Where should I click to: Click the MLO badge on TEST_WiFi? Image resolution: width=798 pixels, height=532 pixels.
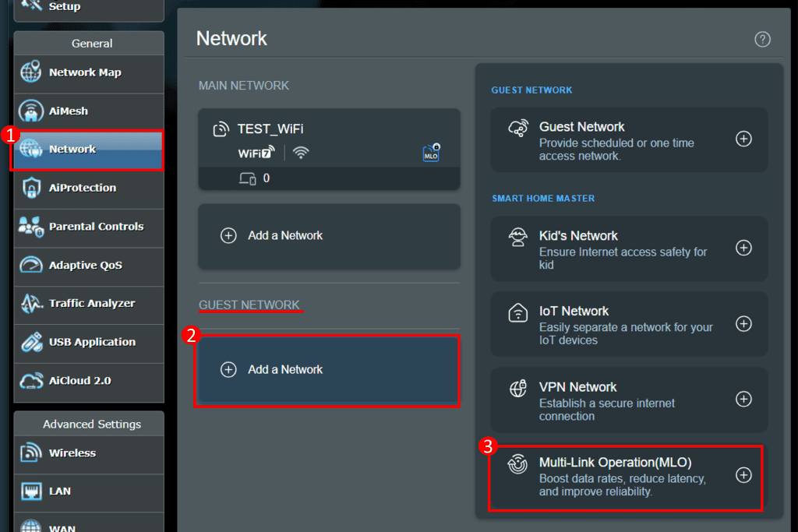pos(431,153)
